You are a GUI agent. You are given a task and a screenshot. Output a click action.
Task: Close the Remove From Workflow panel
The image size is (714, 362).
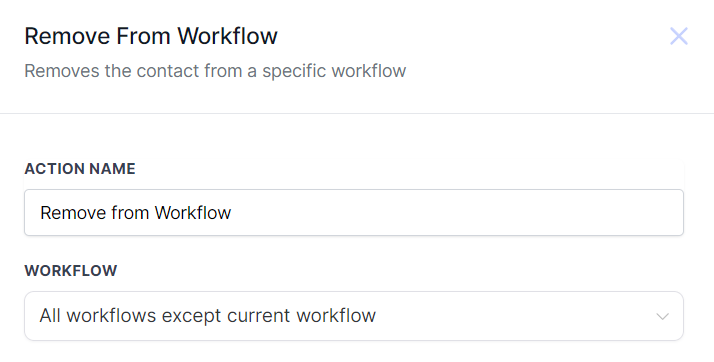pos(678,36)
